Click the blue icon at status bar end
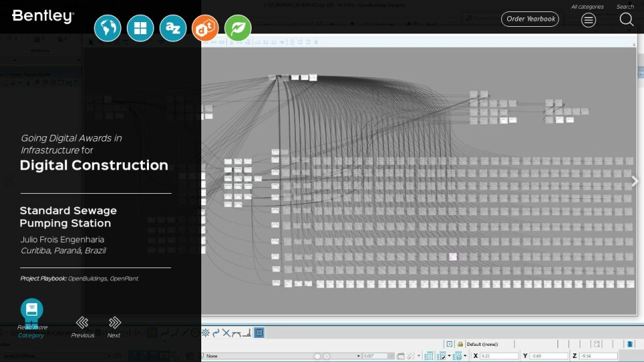This screenshot has width=644, height=362. coord(630,344)
